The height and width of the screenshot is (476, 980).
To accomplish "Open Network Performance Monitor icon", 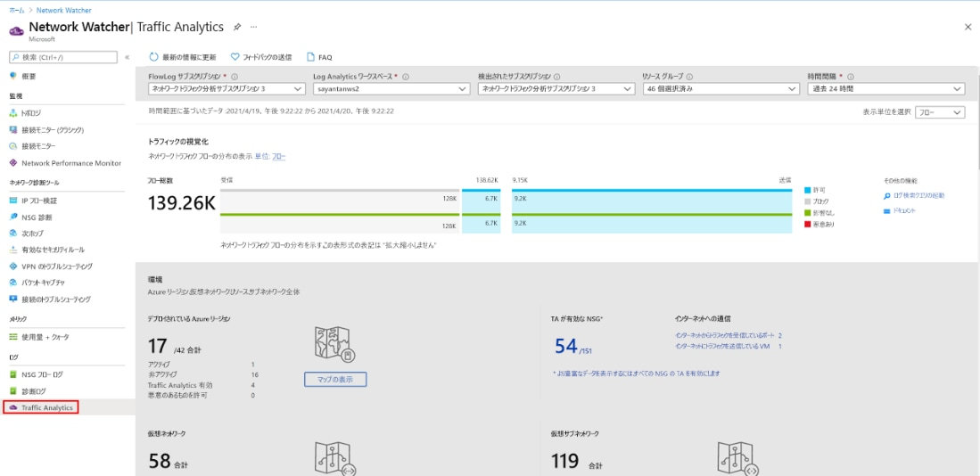I will coord(13,163).
